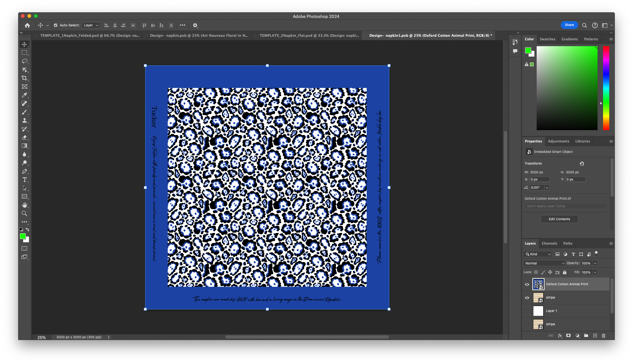Screen dimensions: 633x364
Task: Pick a color in the green color field
Action: pyautogui.click(x=567, y=87)
